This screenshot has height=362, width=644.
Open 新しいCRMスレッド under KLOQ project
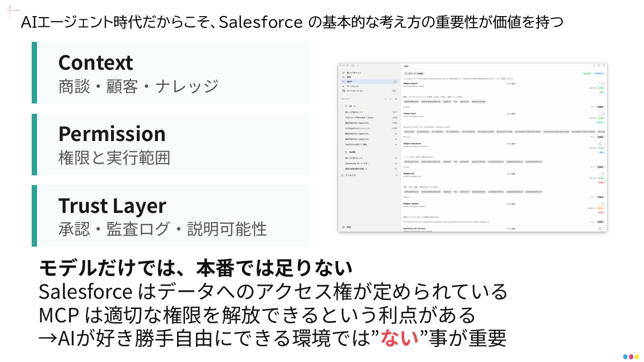pyautogui.click(x=369, y=158)
